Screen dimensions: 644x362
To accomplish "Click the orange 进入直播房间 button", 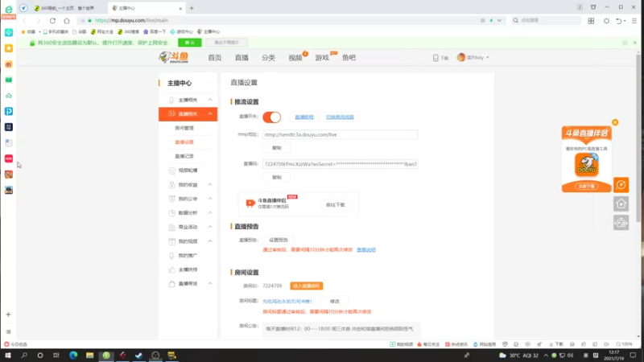I will [x=307, y=286].
